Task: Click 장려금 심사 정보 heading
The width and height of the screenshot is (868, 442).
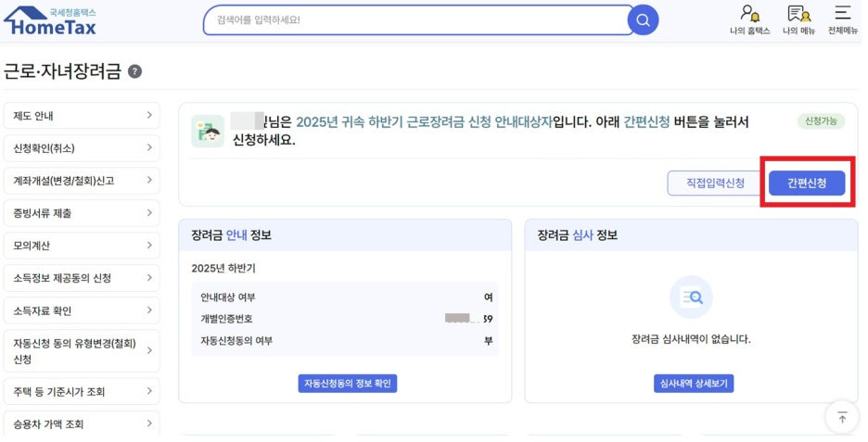Action: 578,235
